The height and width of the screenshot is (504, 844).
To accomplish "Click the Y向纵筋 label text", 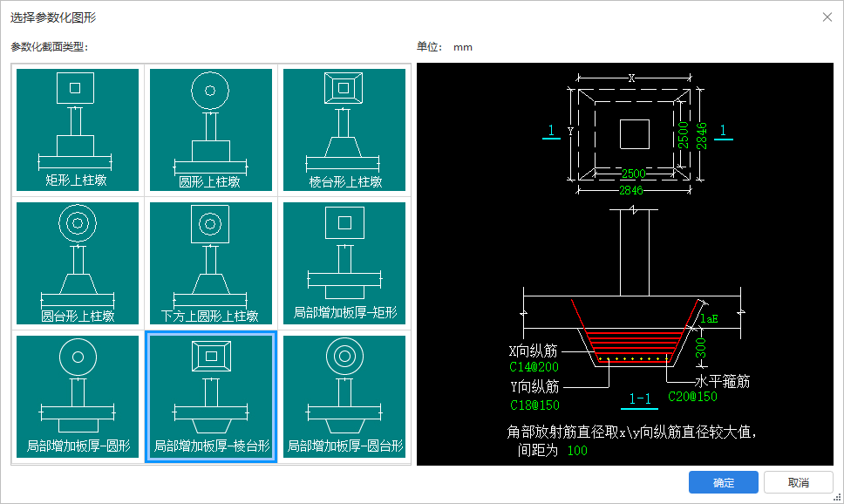I will 534,386.
